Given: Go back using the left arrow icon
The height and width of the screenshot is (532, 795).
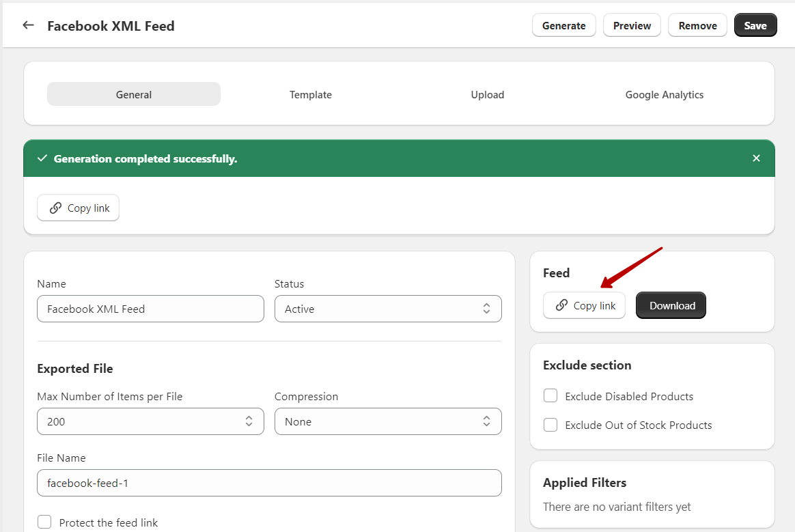Looking at the screenshot, I should pos(29,25).
